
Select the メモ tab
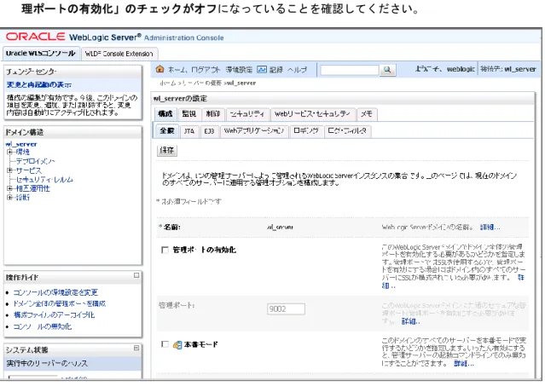[367, 114]
